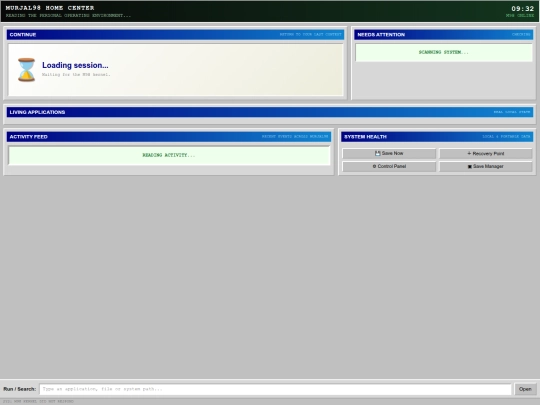Click the 'READING ACTIVITY...' status box
The image size is (540, 405).
pos(169,155)
